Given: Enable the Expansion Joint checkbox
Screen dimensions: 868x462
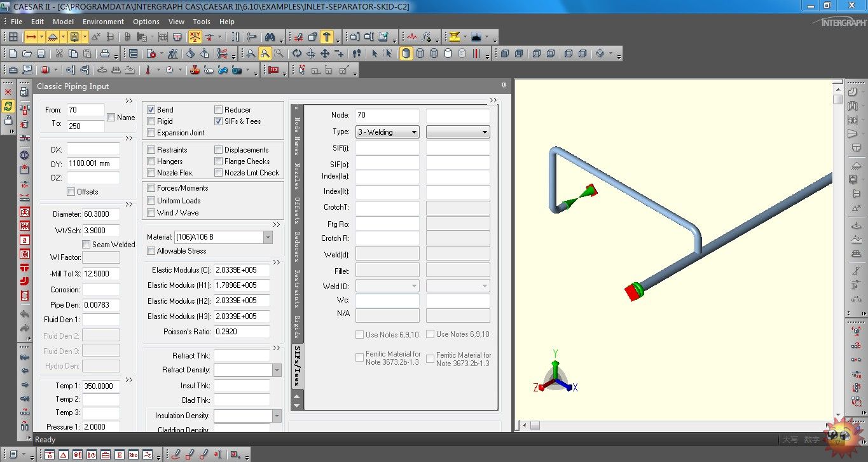Looking at the screenshot, I should click(151, 133).
